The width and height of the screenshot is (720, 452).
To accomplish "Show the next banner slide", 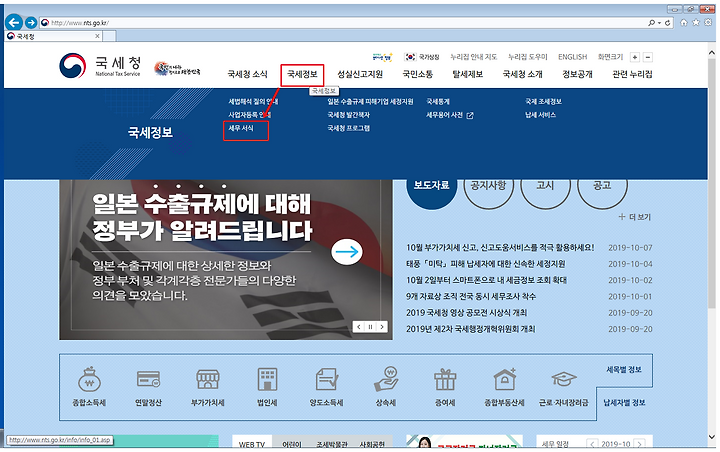I will (382, 327).
